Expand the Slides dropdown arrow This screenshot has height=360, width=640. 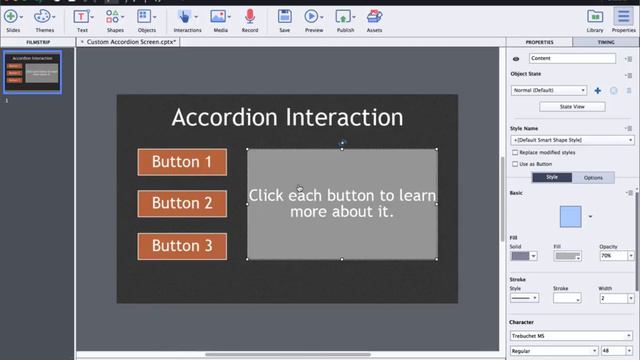point(21,17)
